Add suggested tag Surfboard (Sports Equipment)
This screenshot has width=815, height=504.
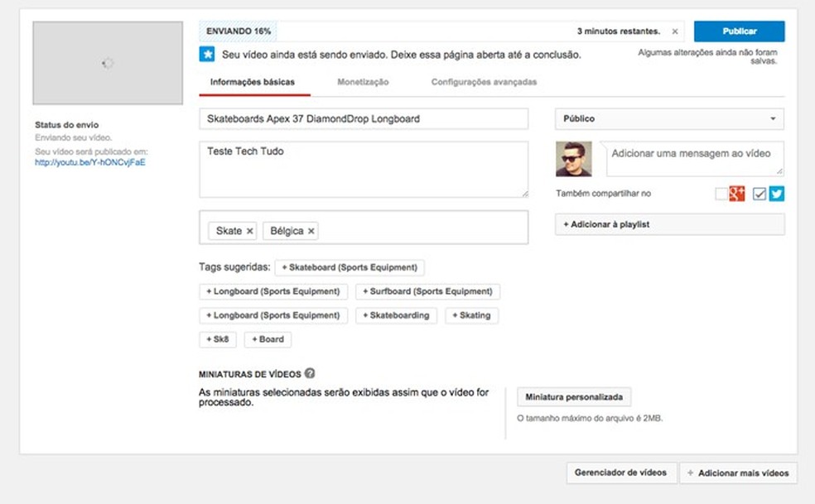(x=427, y=291)
